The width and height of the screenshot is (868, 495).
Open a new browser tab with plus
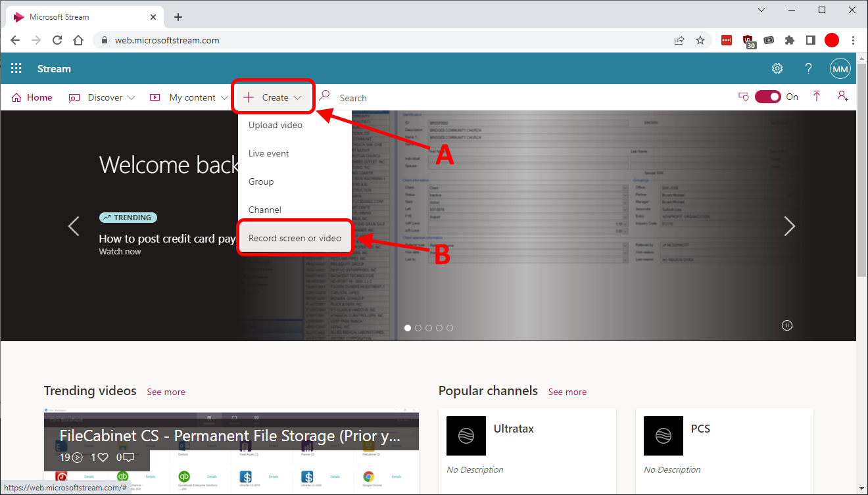[x=178, y=17]
